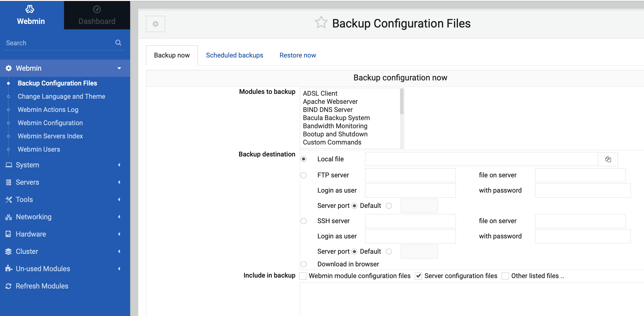Choose Default FTP server port

click(355, 206)
